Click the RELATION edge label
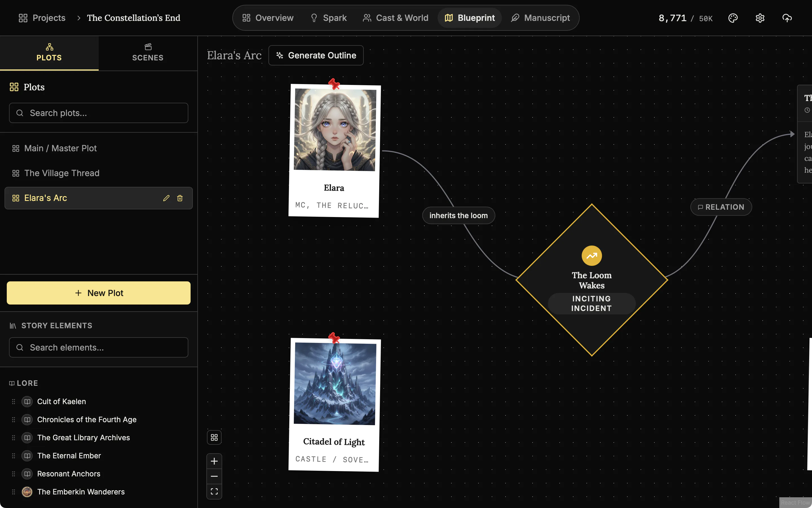Image resolution: width=812 pixels, height=508 pixels. (x=721, y=207)
